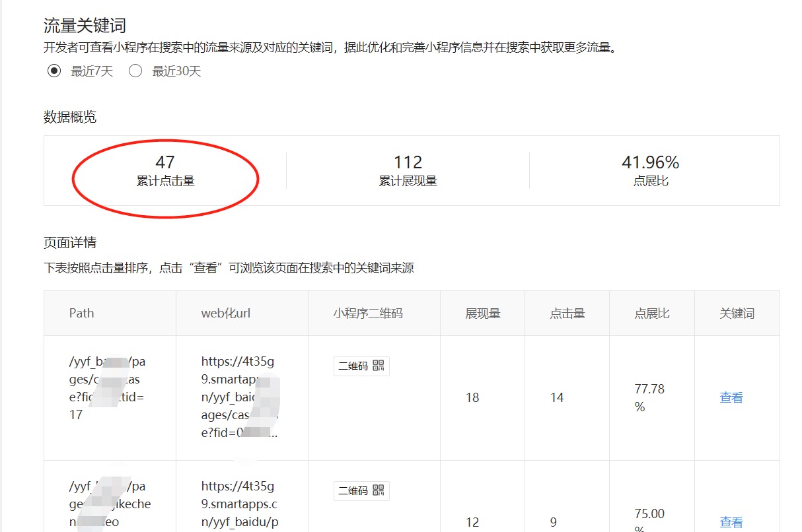Click the 关键词 column header

pos(737,313)
